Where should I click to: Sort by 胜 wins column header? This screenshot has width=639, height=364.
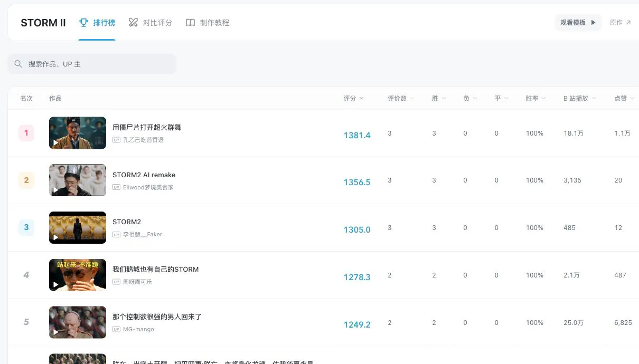pos(439,99)
